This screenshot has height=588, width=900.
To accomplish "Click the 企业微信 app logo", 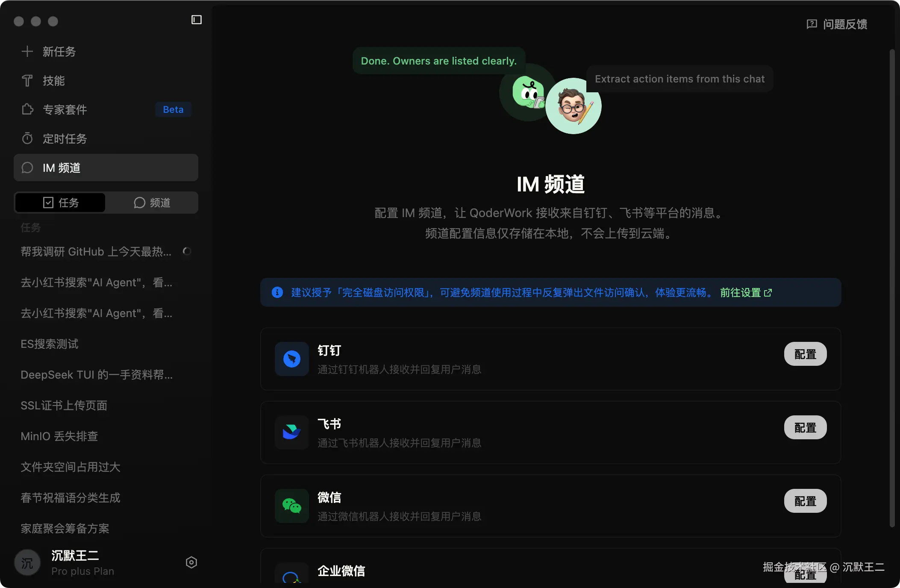I will coord(292,573).
